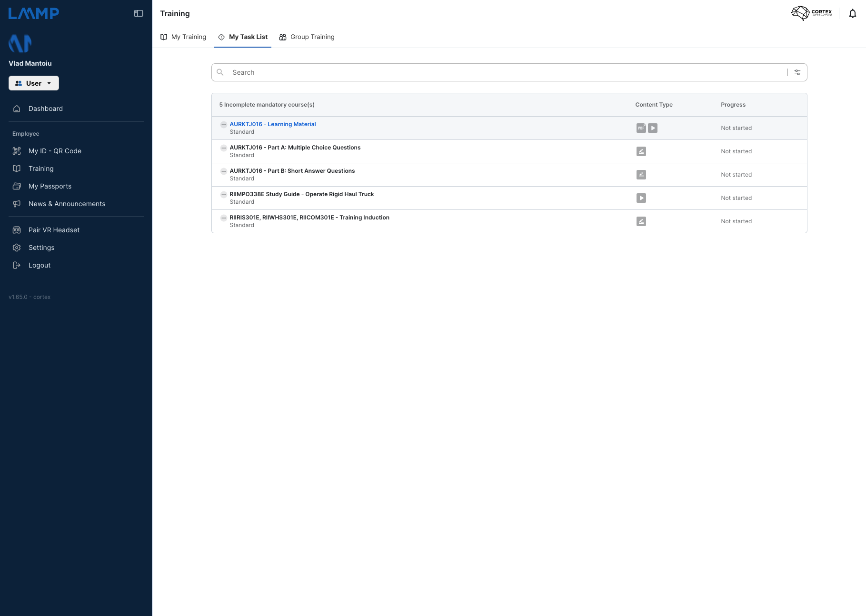
Task: Open the Group Training tab
Action: pyautogui.click(x=307, y=37)
